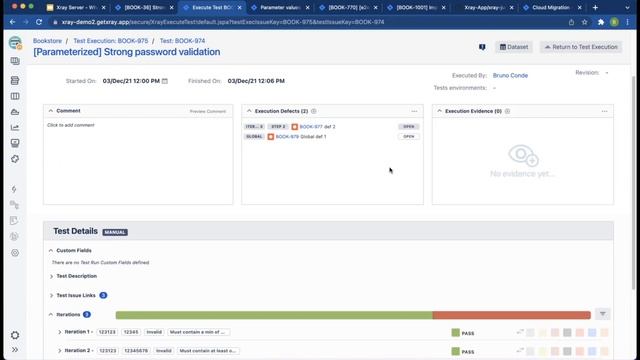640x360 pixels.
Task: Expand sidebar with double chevron
Action: (15, 350)
